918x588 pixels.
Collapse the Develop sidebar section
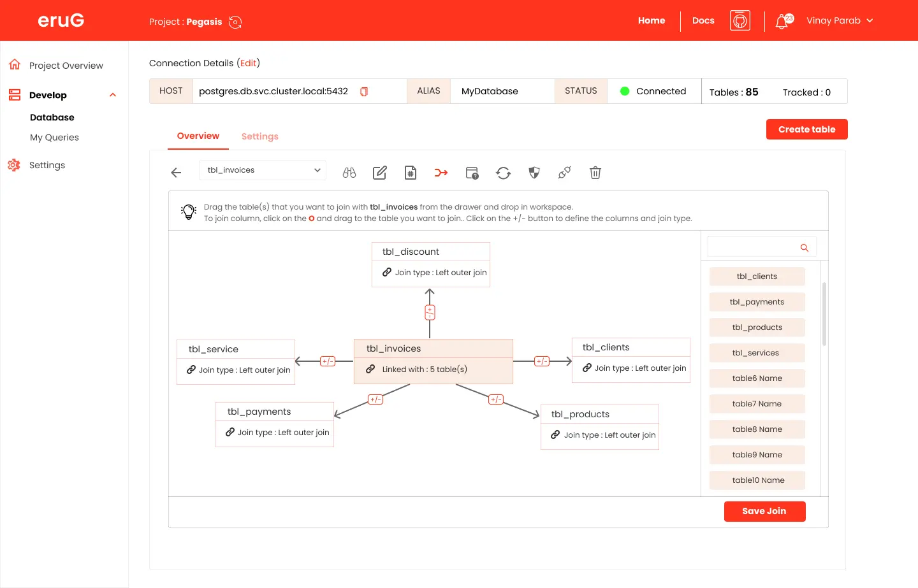[x=113, y=95]
